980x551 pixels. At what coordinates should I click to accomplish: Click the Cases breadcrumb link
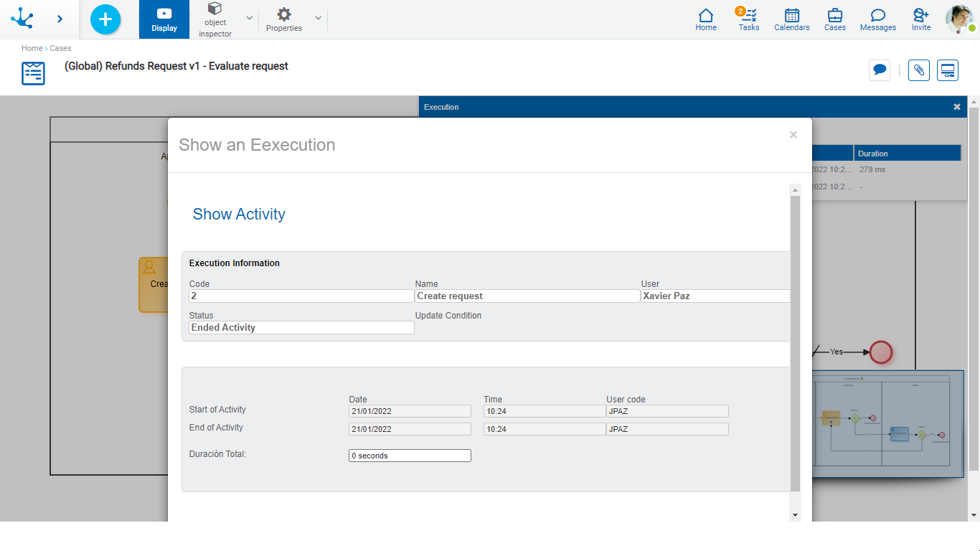(x=60, y=48)
